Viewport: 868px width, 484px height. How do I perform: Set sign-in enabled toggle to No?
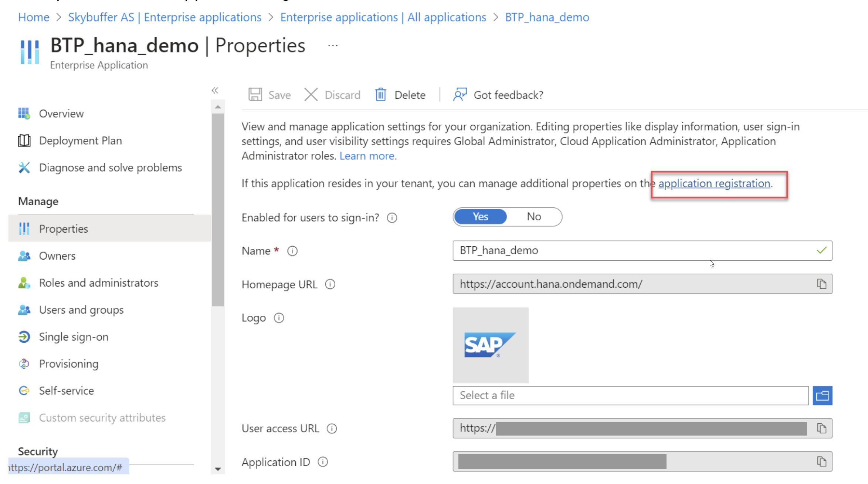(534, 217)
